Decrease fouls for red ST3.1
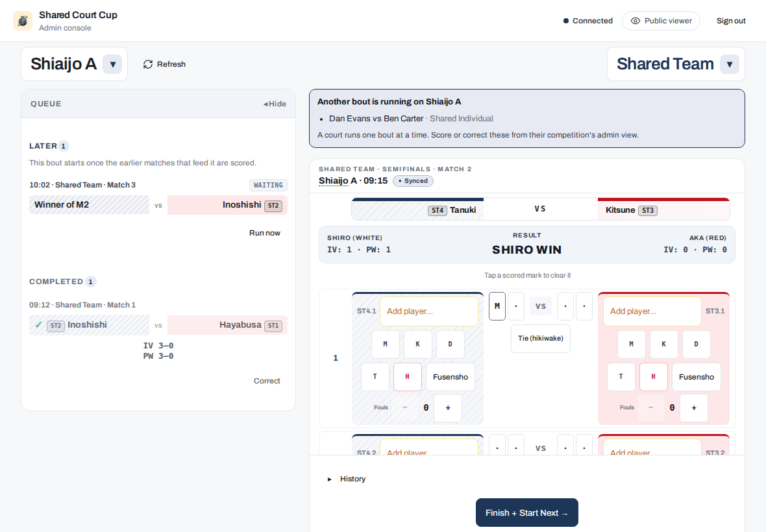 650,407
